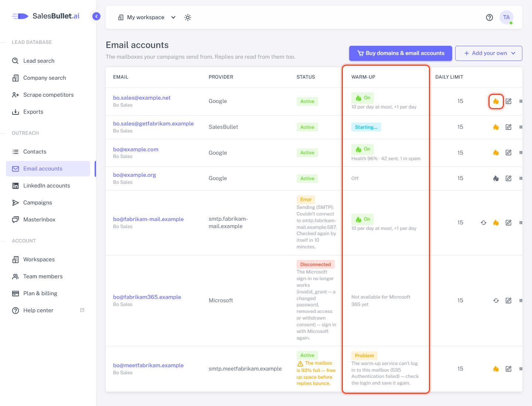Open the bo.sales@example.net email link
The image size is (532, 406).
pyautogui.click(x=142, y=98)
